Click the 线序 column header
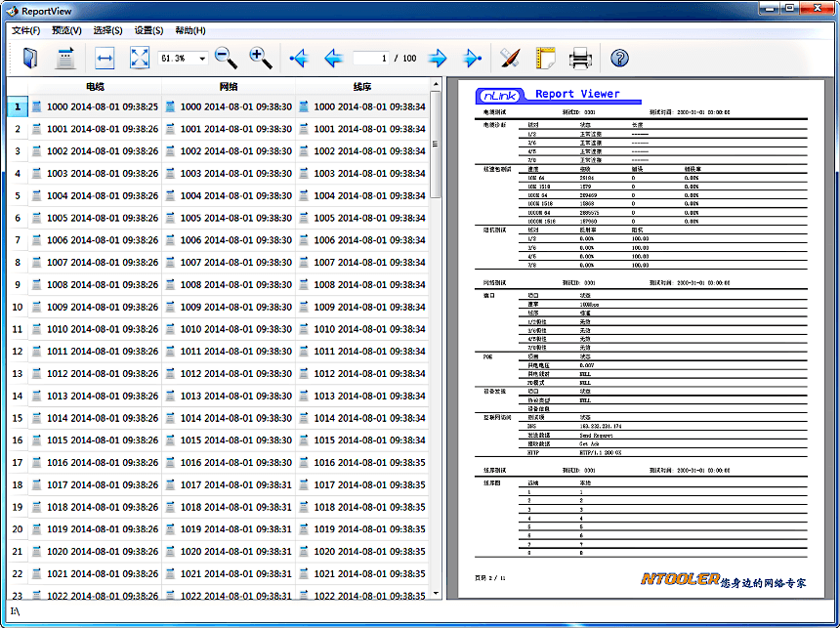This screenshot has width=840, height=628. [x=361, y=86]
